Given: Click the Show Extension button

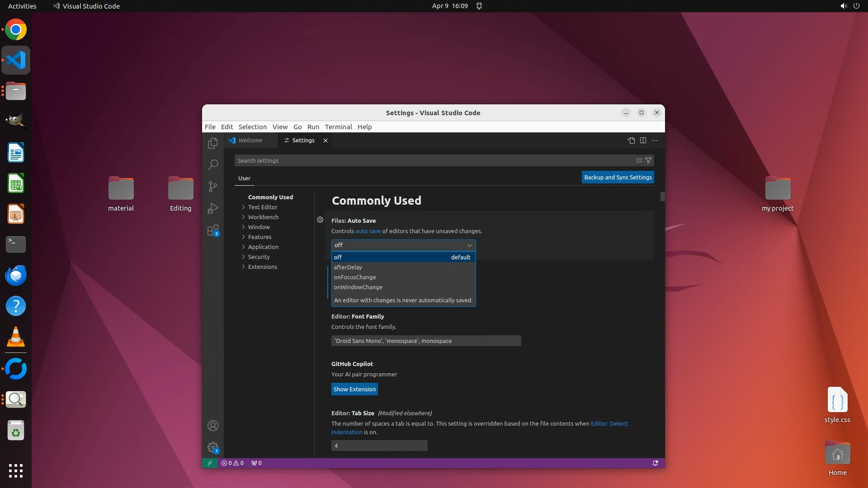Looking at the screenshot, I should pyautogui.click(x=354, y=389).
